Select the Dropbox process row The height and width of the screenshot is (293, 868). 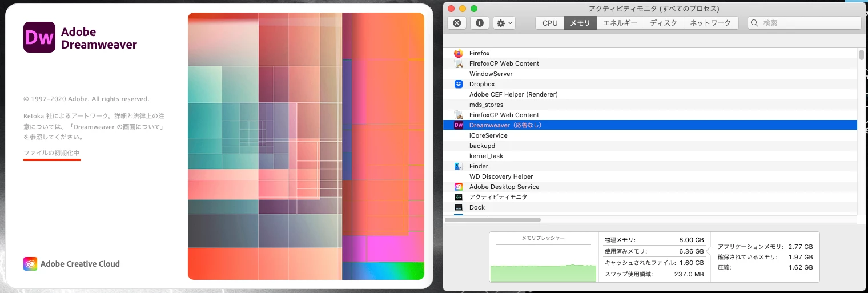pos(650,84)
